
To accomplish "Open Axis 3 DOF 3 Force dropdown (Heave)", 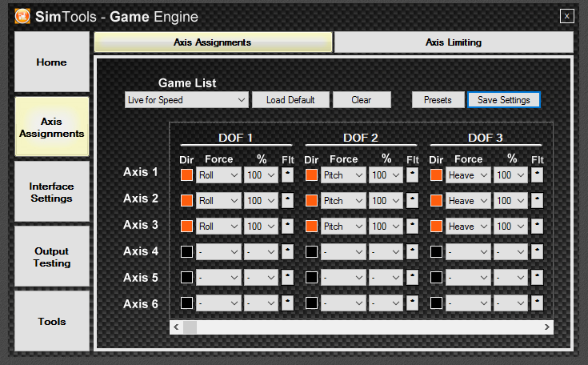I will pos(468,227).
